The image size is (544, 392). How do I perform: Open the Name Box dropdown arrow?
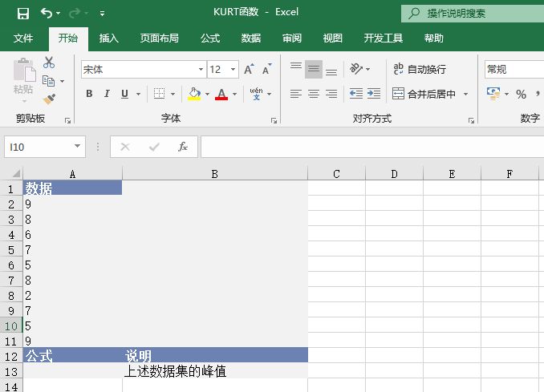(78, 147)
